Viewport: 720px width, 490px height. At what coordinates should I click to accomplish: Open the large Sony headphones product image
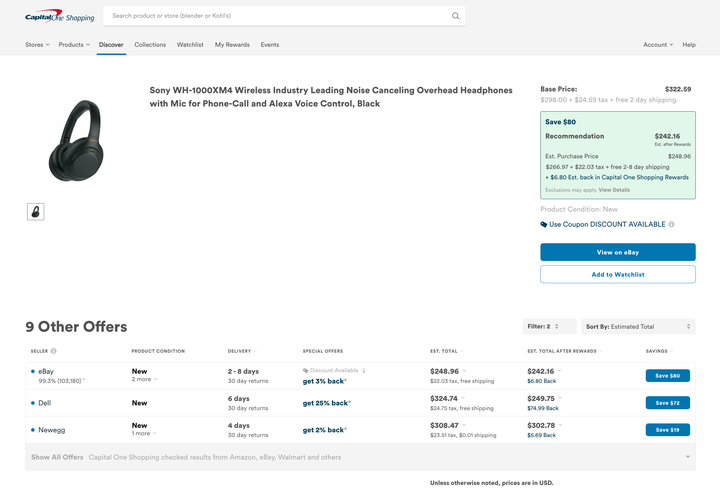[76, 141]
